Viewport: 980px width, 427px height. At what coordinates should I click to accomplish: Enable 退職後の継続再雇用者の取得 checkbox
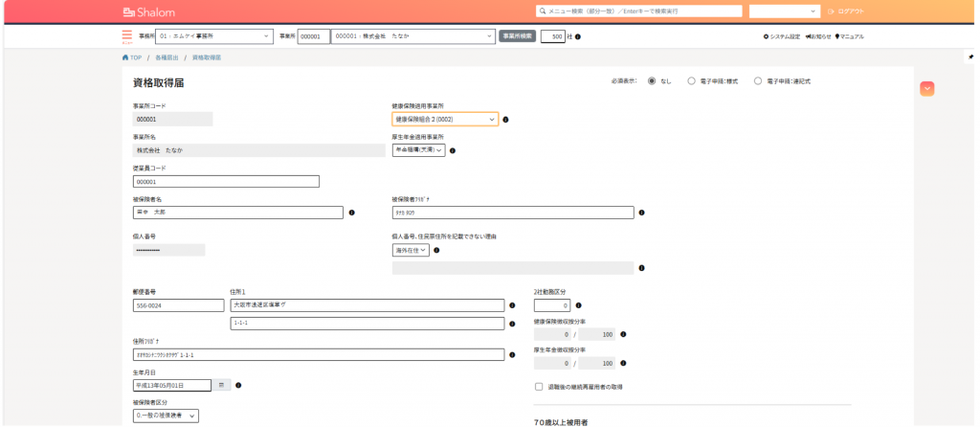[x=539, y=387]
